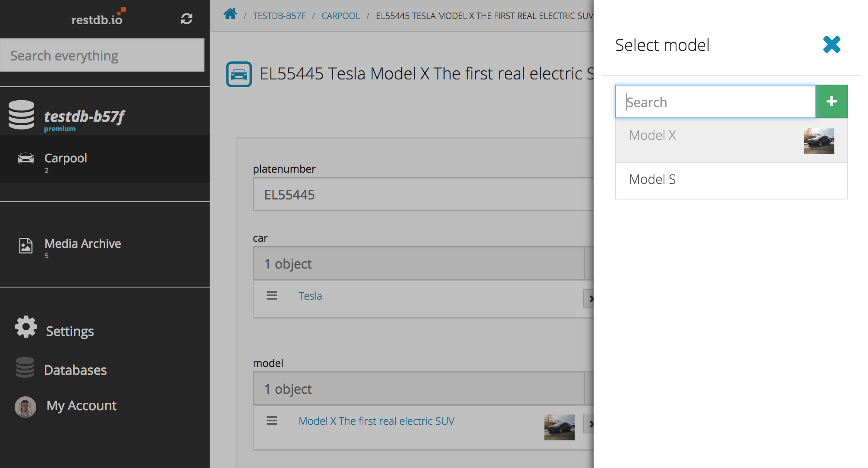Focus the Search everything field

coord(102,55)
